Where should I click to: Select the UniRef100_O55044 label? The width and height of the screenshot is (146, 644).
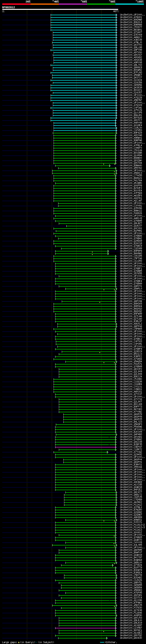coord(131,467)
